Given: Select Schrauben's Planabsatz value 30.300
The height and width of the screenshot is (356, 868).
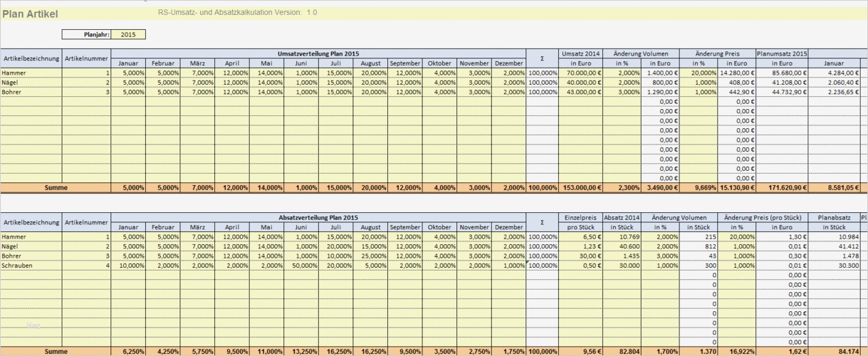Looking at the screenshot, I should (834, 265).
